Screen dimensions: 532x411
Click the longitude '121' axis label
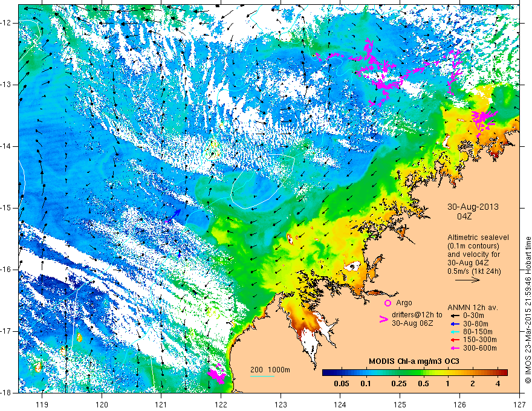point(161,405)
